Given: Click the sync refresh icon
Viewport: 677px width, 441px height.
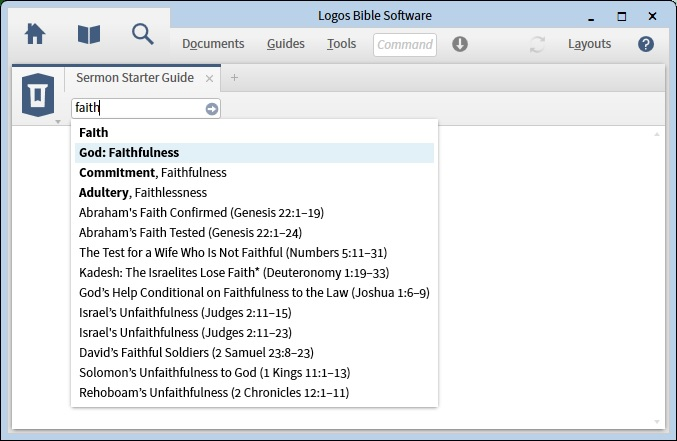Looking at the screenshot, I should coord(538,44).
